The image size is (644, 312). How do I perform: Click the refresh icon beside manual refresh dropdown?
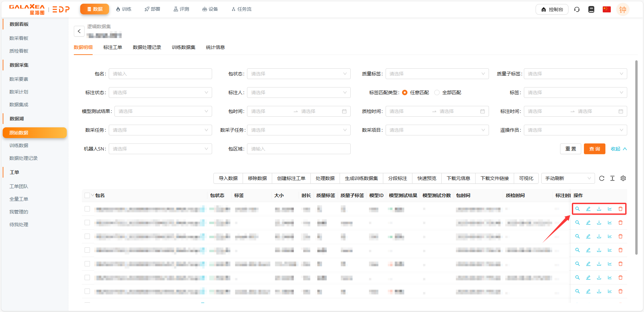601,178
